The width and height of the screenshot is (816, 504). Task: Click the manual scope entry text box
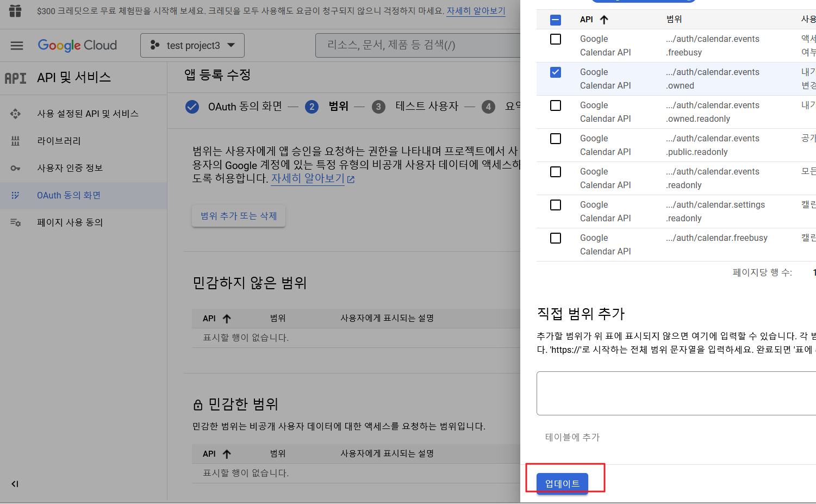point(676,394)
